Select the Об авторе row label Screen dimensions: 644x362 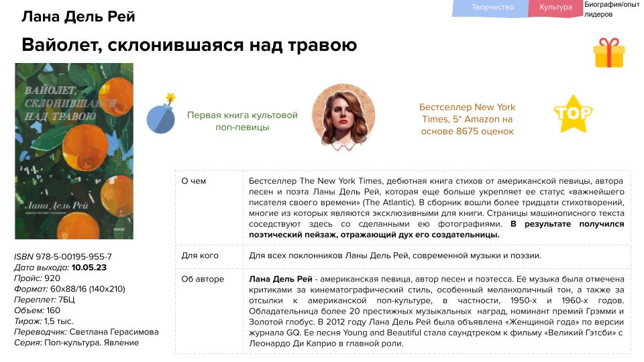click(199, 279)
